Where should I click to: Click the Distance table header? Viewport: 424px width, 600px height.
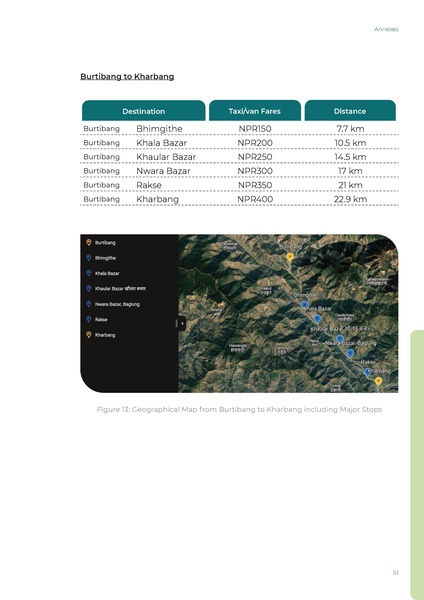coord(350,111)
